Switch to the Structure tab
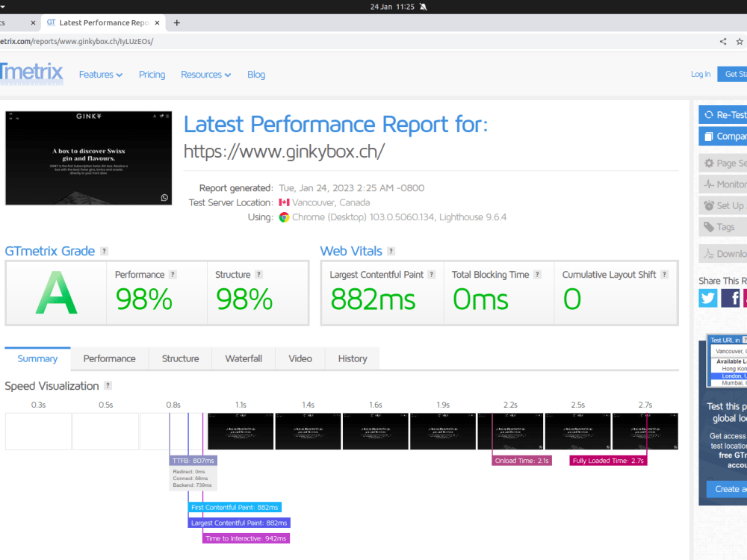Screen dimensions: 747x560 (181, 358)
